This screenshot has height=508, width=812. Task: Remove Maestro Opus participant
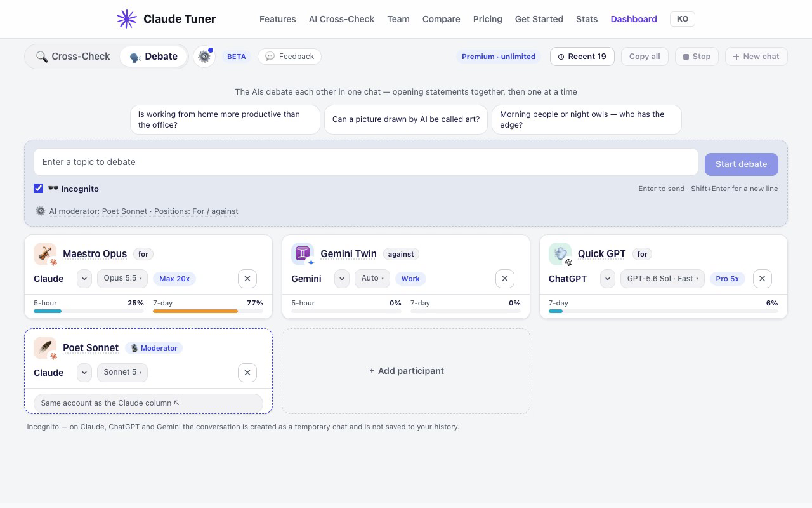pos(247,279)
